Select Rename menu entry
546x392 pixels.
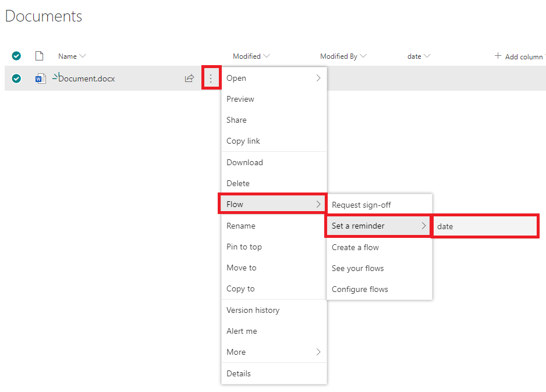click(274, 226)
